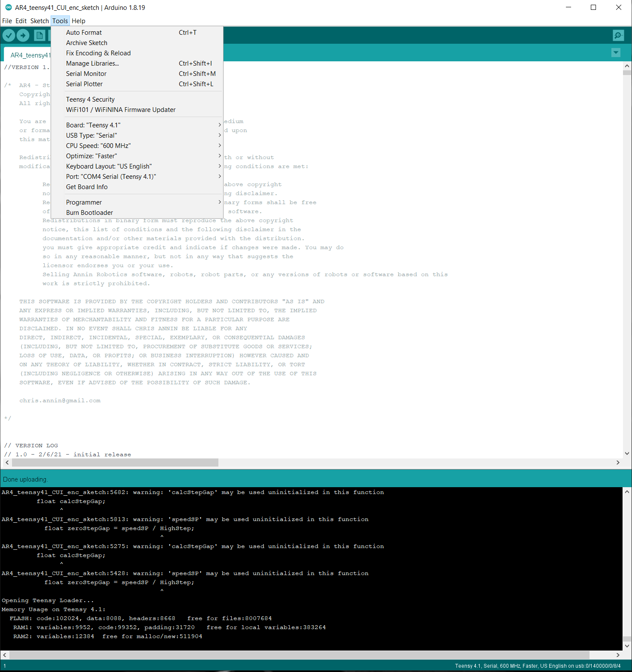Minimize the Arduino window
Image resolution: width=632 pixels, height=672 pixels.
568,7
